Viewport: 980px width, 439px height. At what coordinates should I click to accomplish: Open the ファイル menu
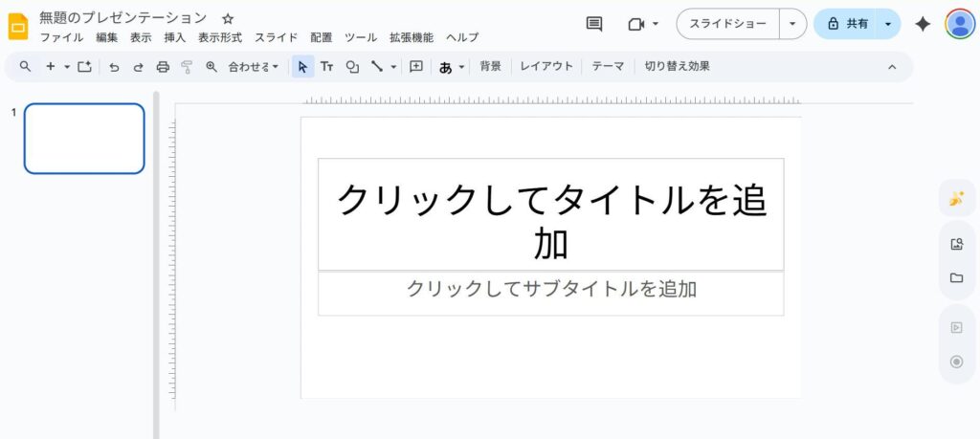click(x=62, y=37)
